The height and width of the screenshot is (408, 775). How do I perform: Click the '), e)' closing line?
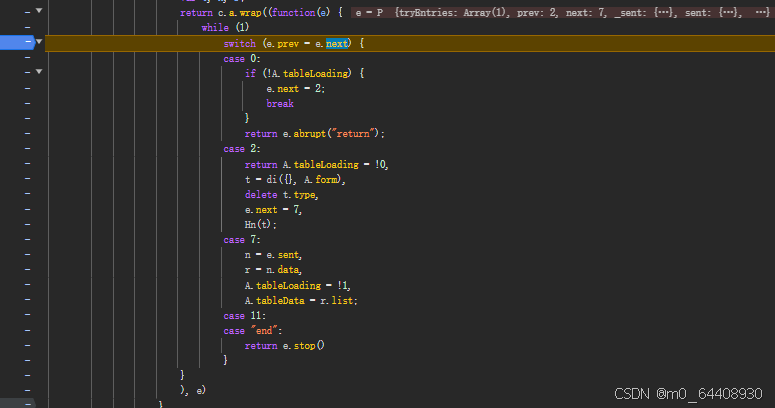193,390
